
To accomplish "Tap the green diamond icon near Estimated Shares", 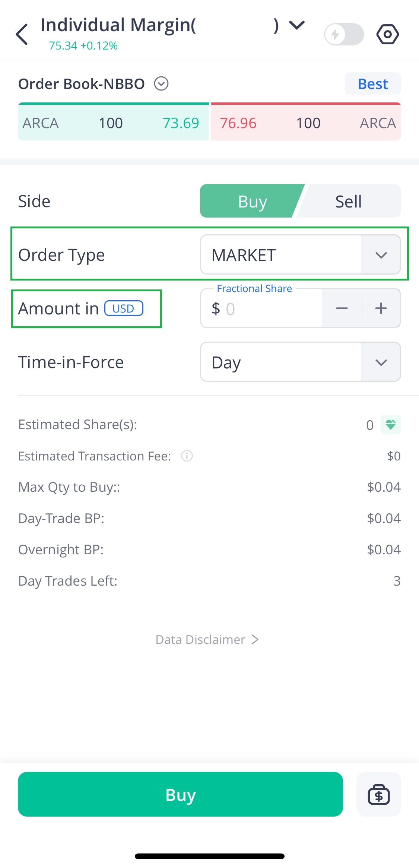I will 390,425.
